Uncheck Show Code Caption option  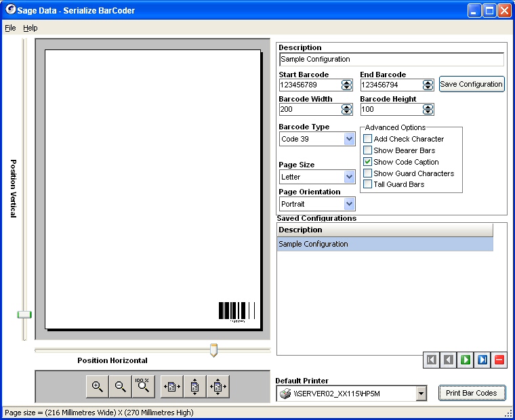coord(367,161)
